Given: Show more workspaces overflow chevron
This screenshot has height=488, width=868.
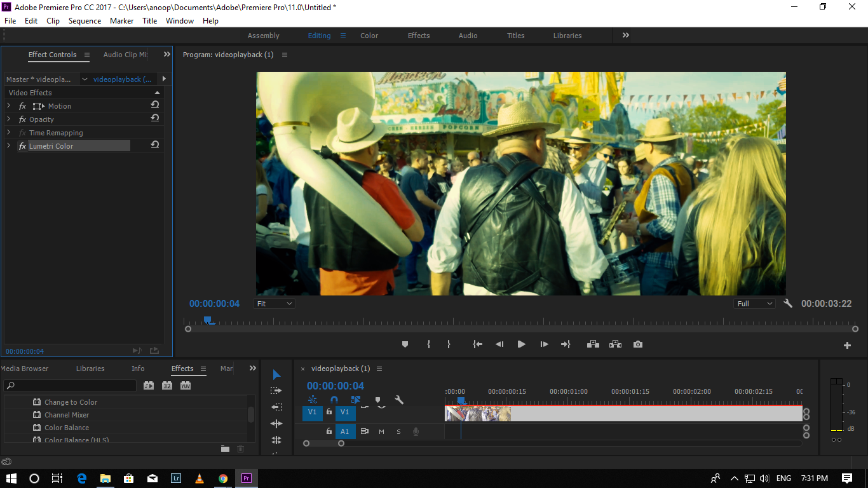Looking at the screenshot, I should point(626,36).
